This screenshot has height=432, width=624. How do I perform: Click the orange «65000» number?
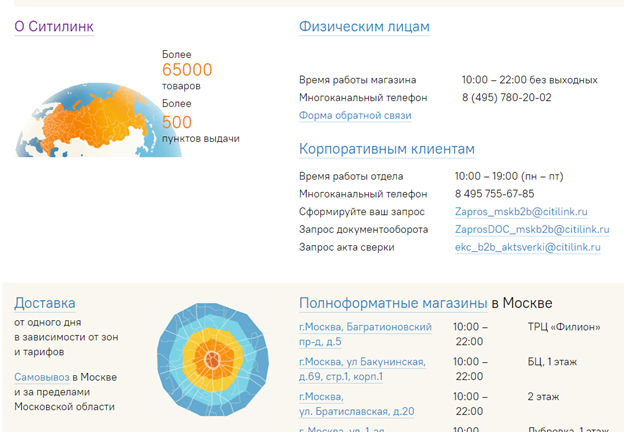point(187,70)
